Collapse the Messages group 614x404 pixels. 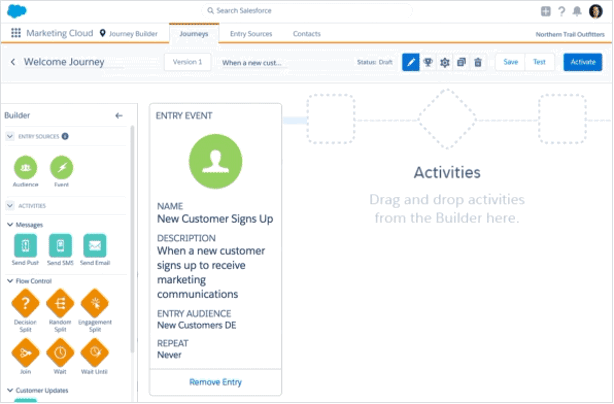point(10,225)
